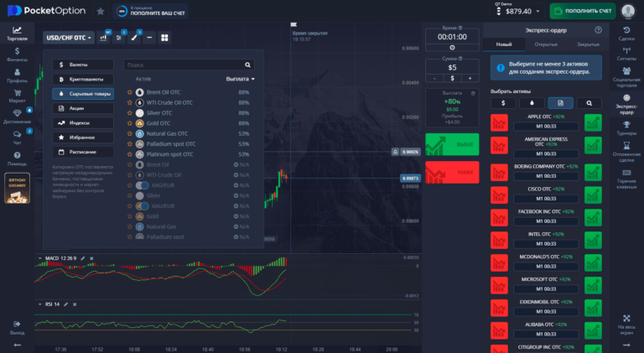Open the chart type settings icon
644x353 pixels.
[105, 37]
